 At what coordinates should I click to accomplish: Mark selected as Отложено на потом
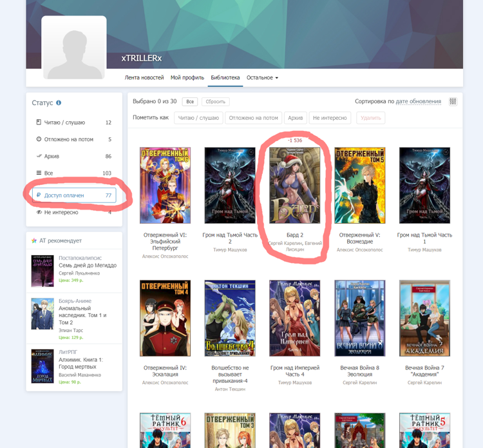coord(253,118)
